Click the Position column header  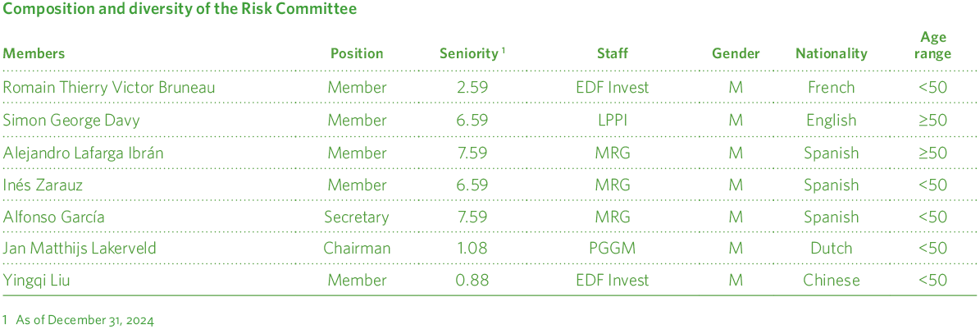(x=357, y=53)
